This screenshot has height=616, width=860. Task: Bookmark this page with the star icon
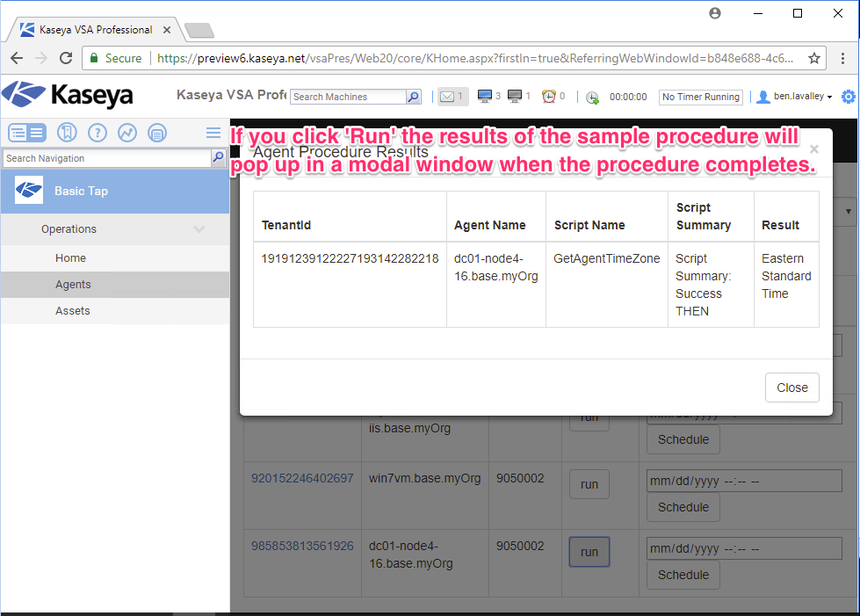tap(814, 58)
